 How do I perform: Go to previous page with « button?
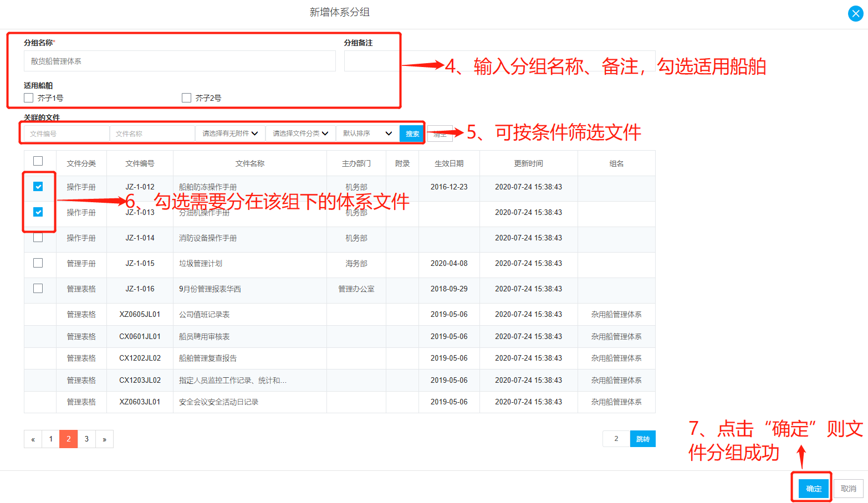click(33, 439)
